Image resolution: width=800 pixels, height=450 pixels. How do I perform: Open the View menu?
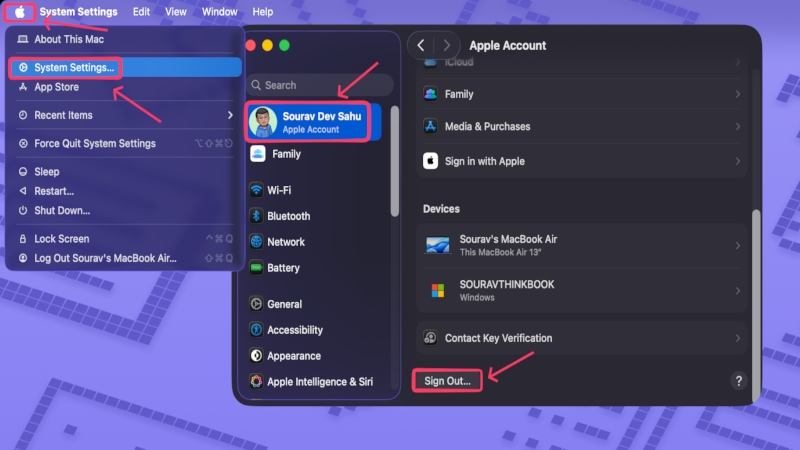tap(176, 12)
